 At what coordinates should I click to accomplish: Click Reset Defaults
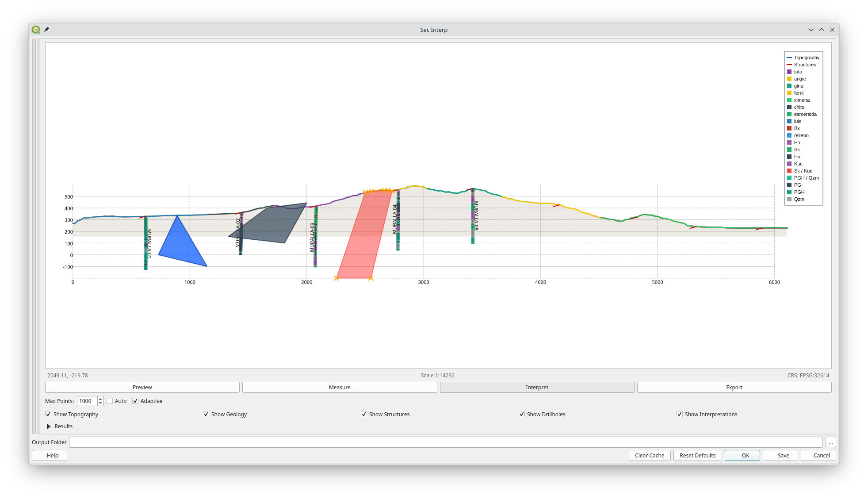(697, 455)
